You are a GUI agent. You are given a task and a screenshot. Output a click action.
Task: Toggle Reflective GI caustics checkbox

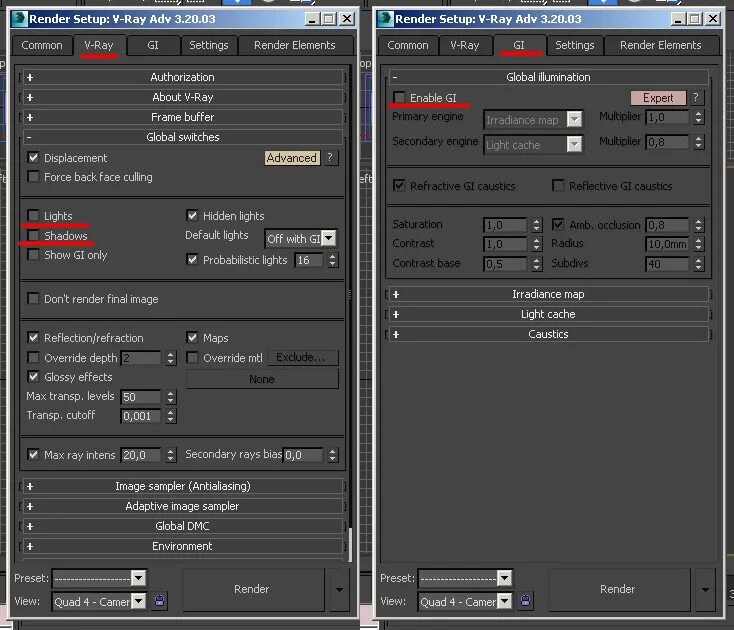click(558, 186)
